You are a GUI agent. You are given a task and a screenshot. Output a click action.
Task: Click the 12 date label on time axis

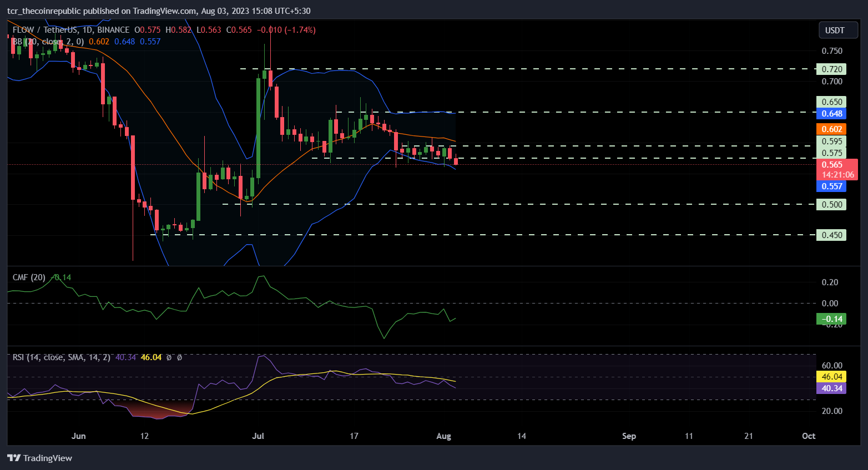coord(144,436)
